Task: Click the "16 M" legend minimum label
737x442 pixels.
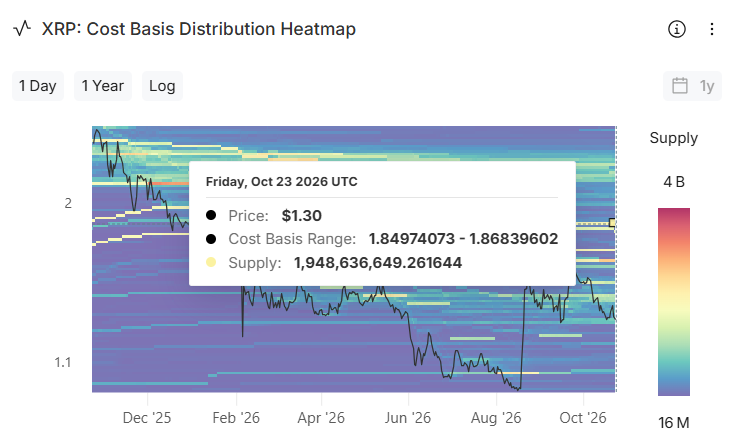Action: [x=674, y=423]
